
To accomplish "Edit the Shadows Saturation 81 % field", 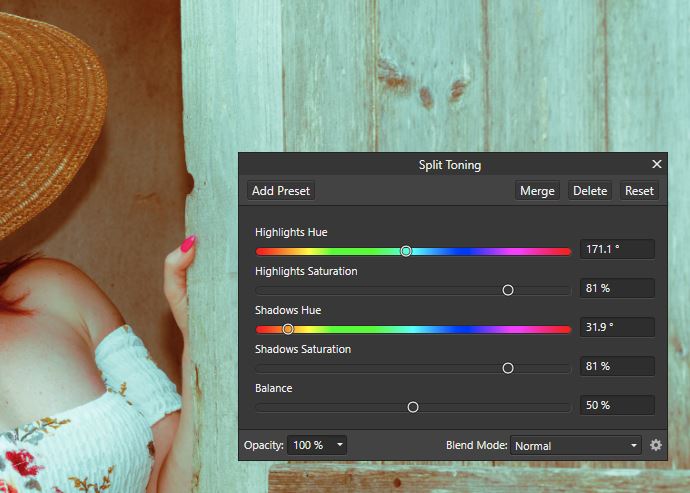I will coord(617,366).
